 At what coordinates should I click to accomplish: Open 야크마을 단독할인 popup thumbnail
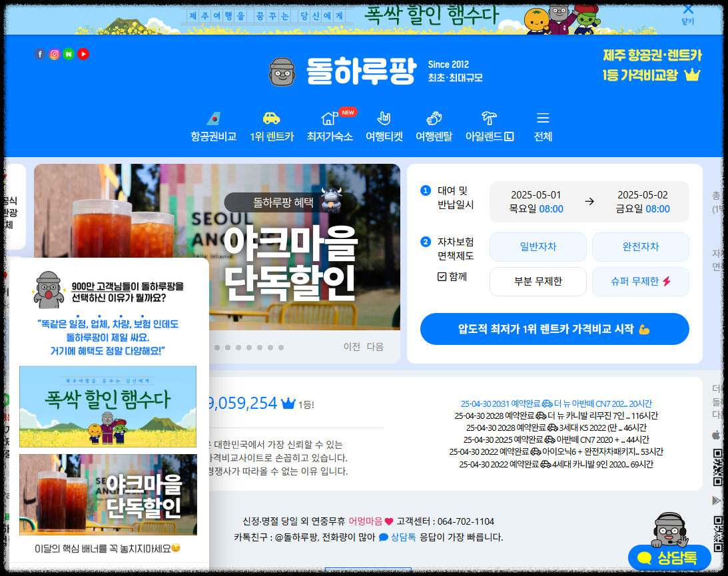pyautogui.click(x=108, y=495)
